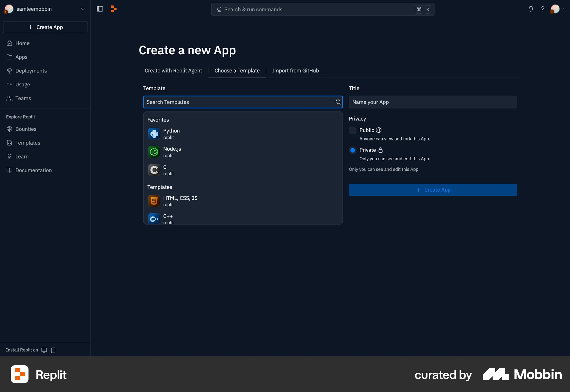Click the Replit logo in the top bar
Viewport: 570px width, 392px height.
pyautogui.click(x=113, y=9)
